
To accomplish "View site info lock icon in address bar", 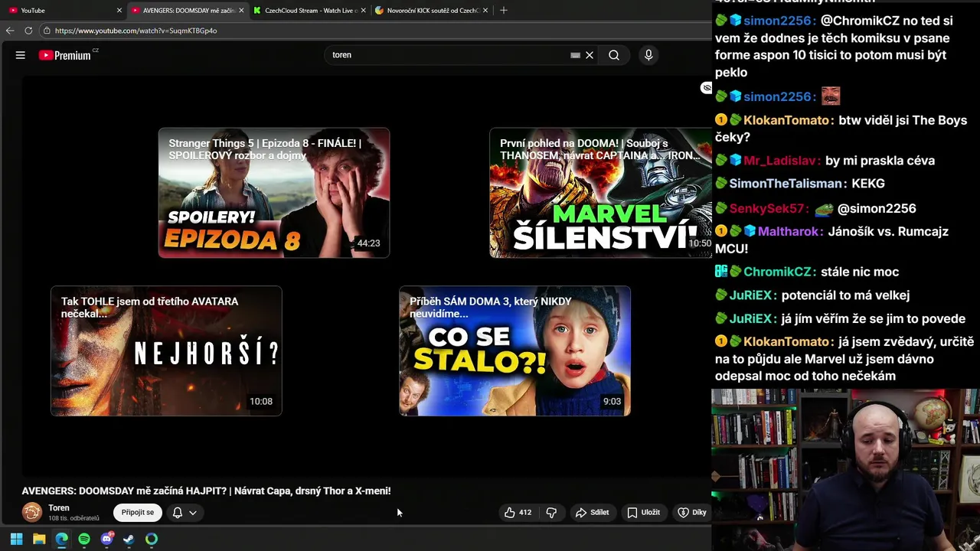I will pyautogui.click(x=47, y=31).
